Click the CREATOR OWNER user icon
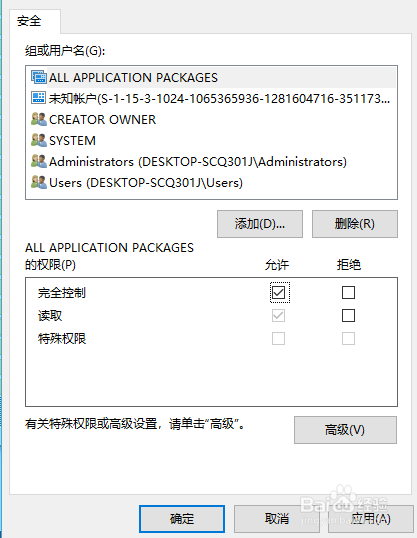This screenshot has height=538, width=417. tap(38, 119)
